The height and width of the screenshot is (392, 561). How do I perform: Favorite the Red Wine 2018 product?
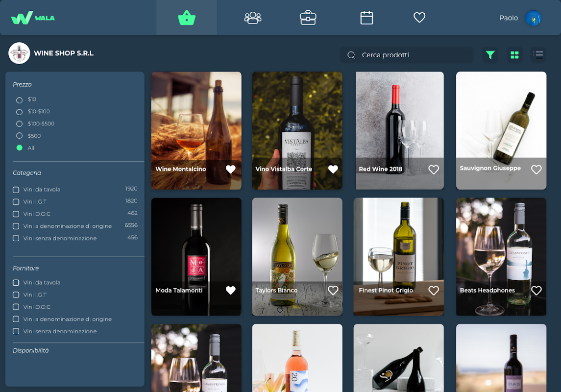click(434, 170)
